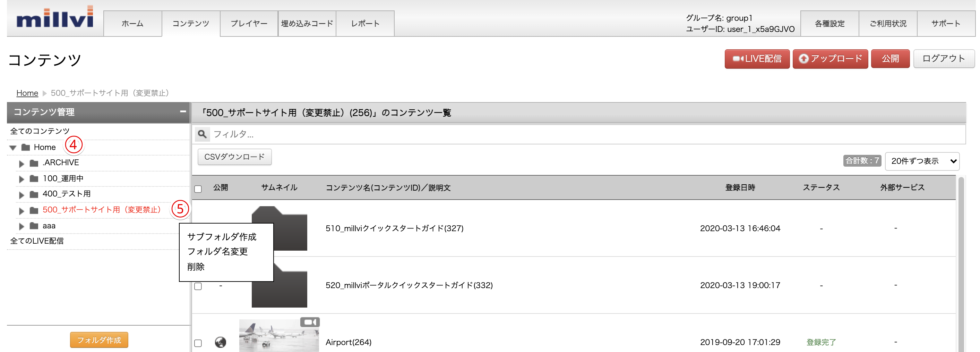
Task: Click the globe public icon for Airport
Action: click(220, 342)
